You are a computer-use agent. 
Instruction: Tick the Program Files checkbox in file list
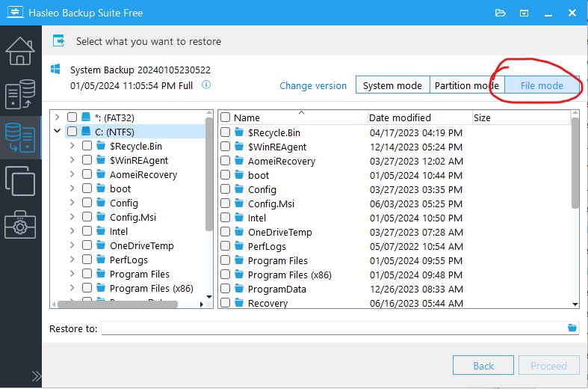[226, 261]
